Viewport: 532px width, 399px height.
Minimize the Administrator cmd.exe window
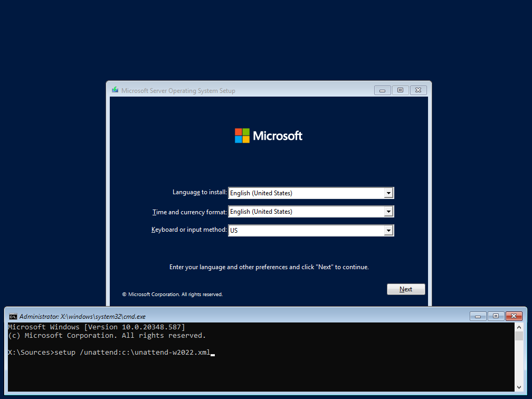tap(478, 316)
